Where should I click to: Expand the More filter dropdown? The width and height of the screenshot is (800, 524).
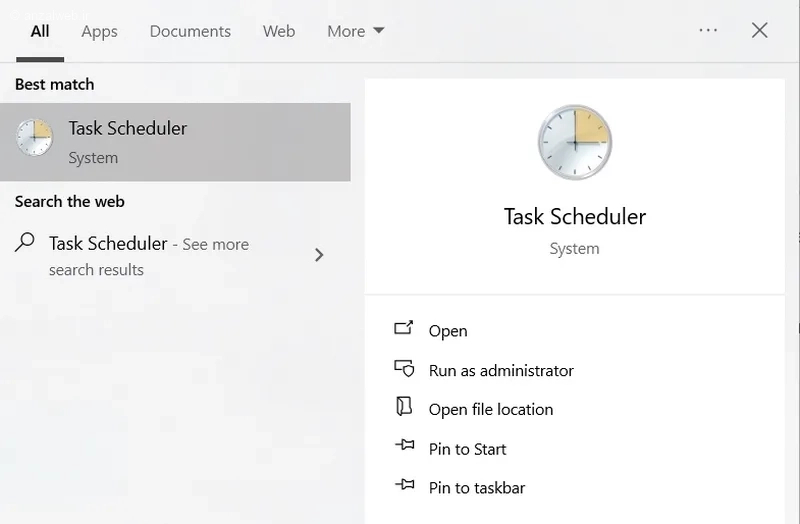[356, 31]
